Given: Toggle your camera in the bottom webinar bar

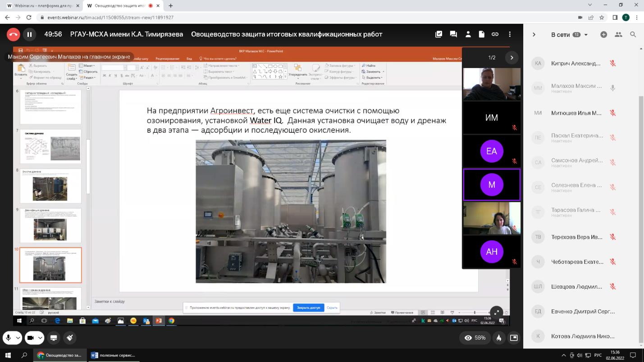Looking at the screenshot, I should [31, 338].
